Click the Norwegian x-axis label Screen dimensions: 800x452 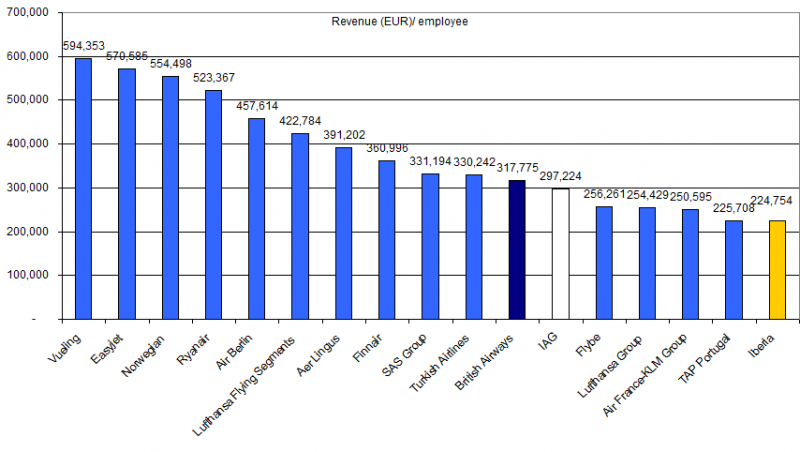[x=143, y=356]
